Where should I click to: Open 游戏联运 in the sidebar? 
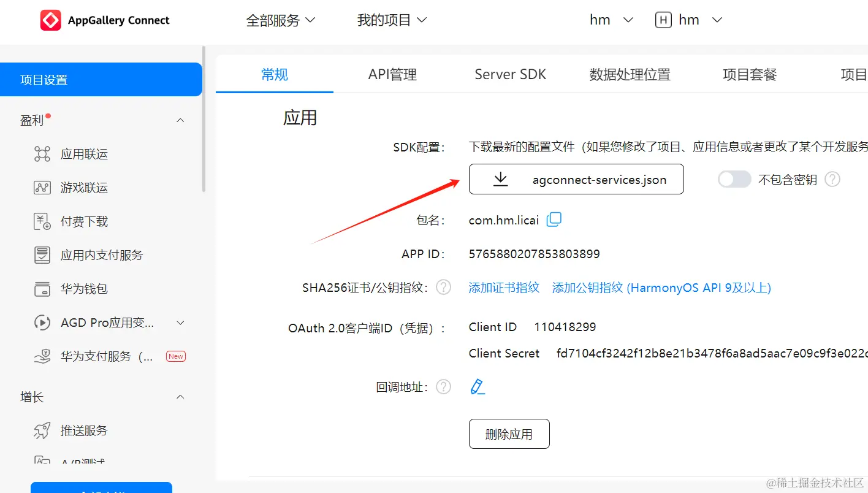84,188
